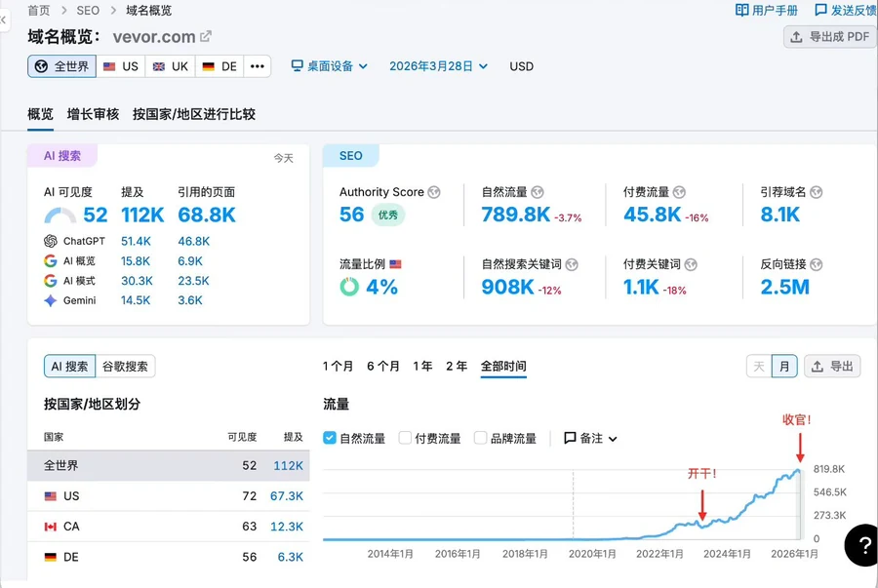Click the AI visibility gauge icon
Viewport: 878px width, 588px height.
[x=60, y=216]
